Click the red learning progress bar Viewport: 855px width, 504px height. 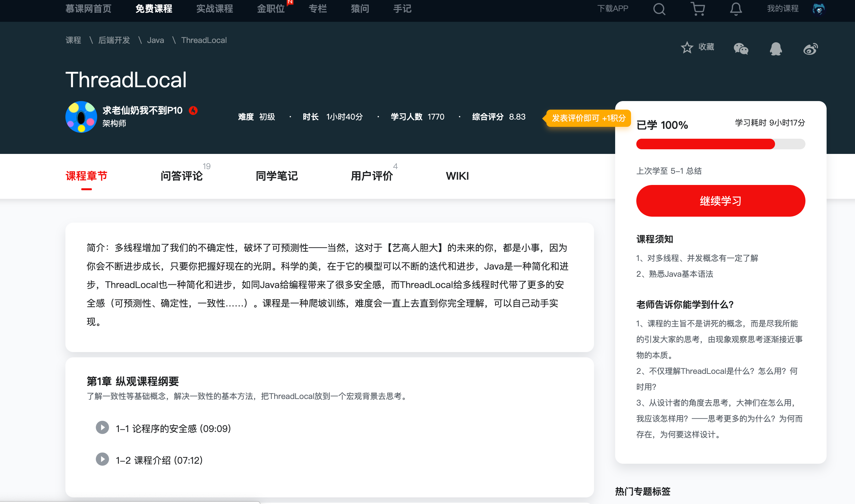tap(705, 144)
